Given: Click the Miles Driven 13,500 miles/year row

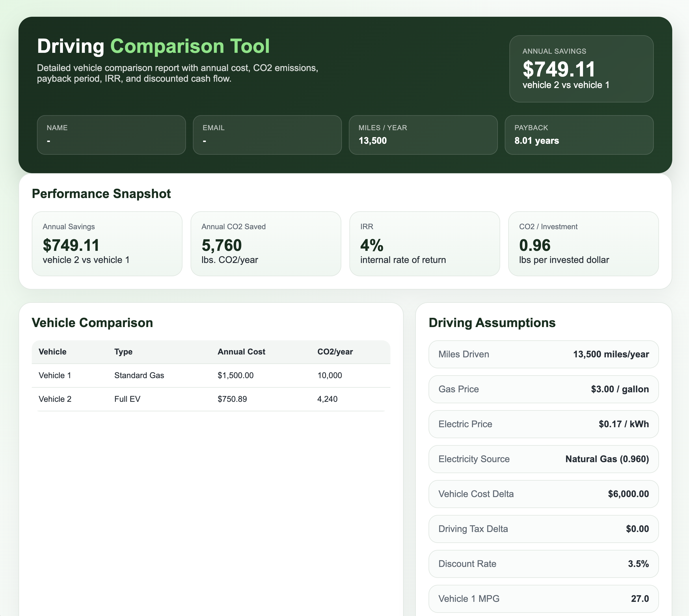Looking at the screenshot, I should 543,354.
